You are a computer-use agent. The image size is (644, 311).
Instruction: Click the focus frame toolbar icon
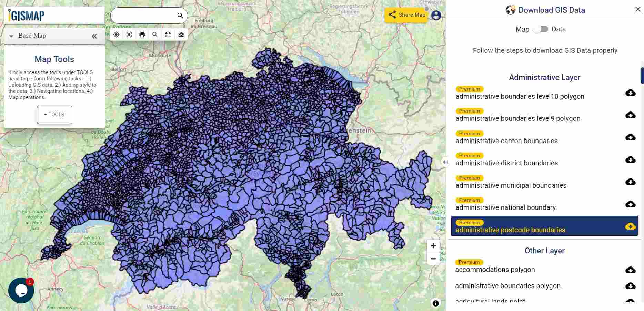pos(129,35)
